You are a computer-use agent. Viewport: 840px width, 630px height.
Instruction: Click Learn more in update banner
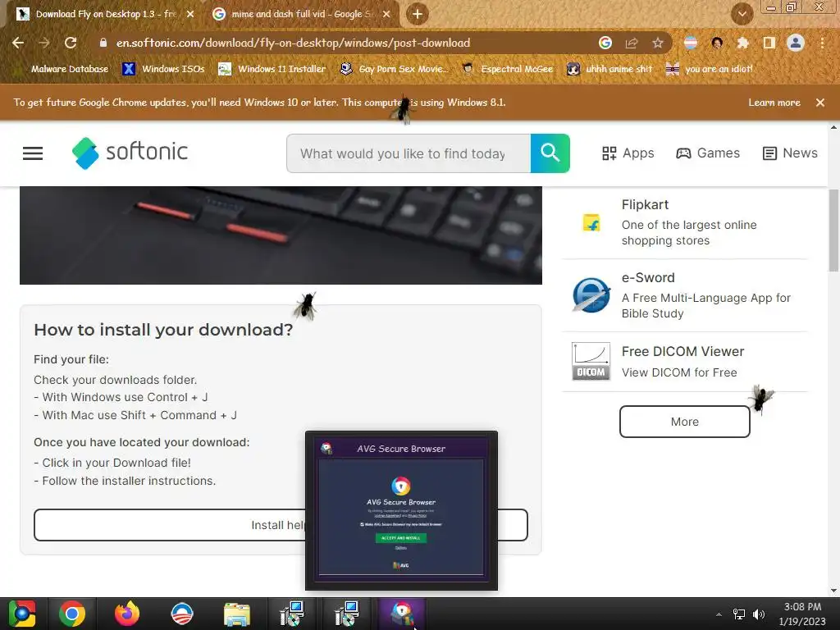click(774, 103)
